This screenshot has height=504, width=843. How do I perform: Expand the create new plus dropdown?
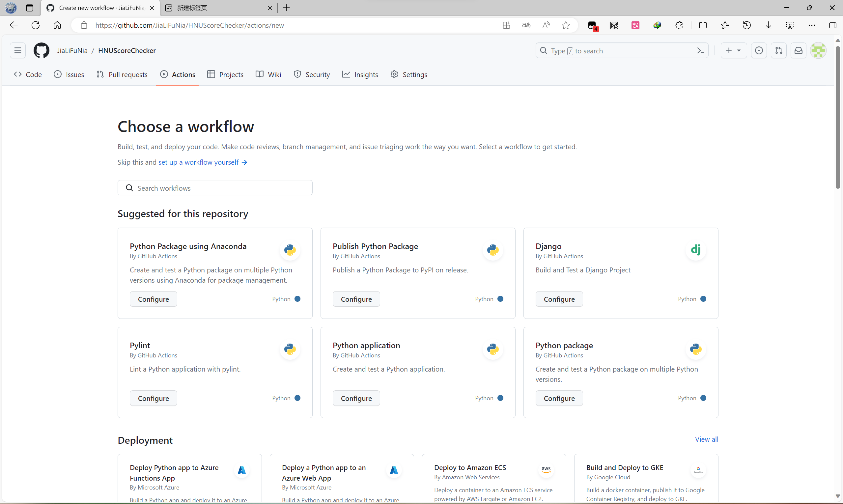tap(734, 51)
